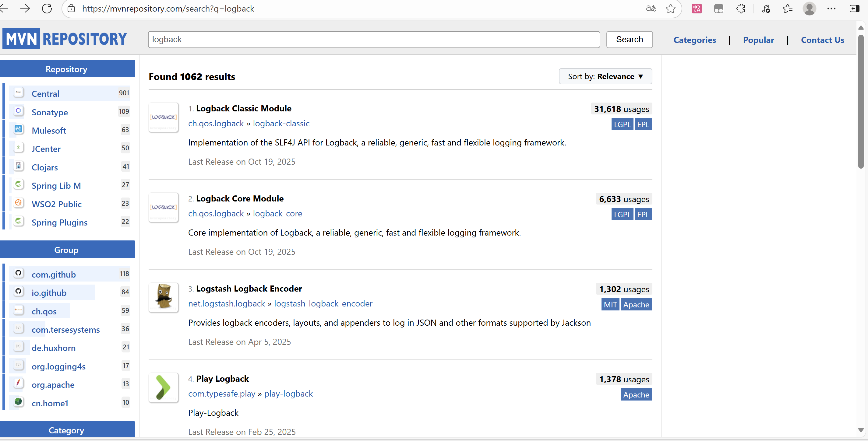Click the MVN Repository logo

pos(65,39)
